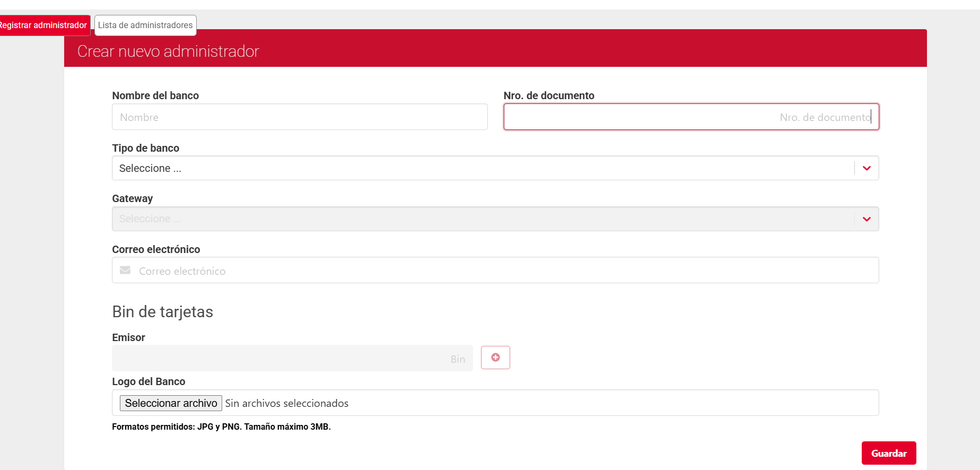Click the 'Correo electrónico' field label
The height and width of the screenshot is (470, 980).
(156, 249)
